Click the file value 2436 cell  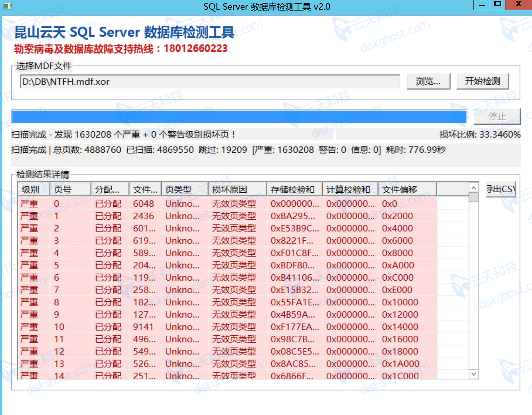point(143,216)
